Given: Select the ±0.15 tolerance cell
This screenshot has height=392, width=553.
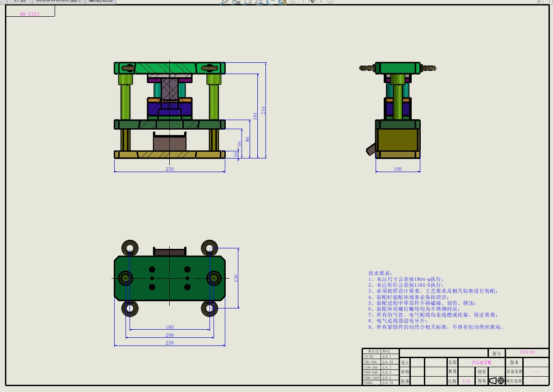Looking at the screenshot, I should click(390, 362).
